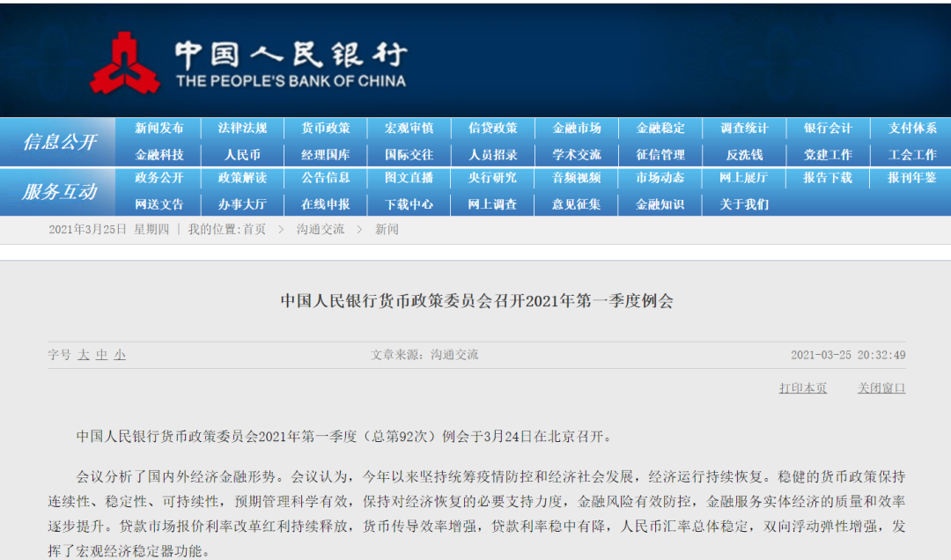Viewport: 951px width, 560px height.
Task: Open the 新闻发布 menu item
Action: (158, 128)
